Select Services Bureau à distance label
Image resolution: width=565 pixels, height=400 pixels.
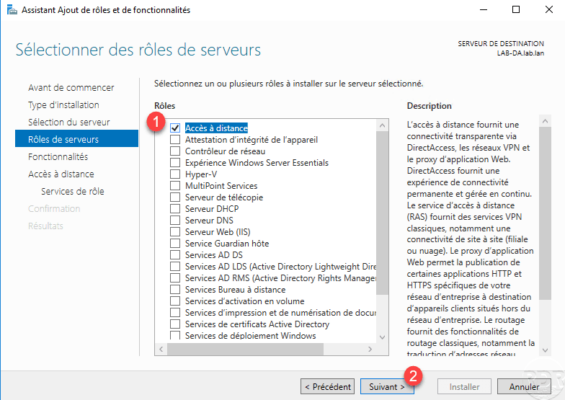pos(235,289)
